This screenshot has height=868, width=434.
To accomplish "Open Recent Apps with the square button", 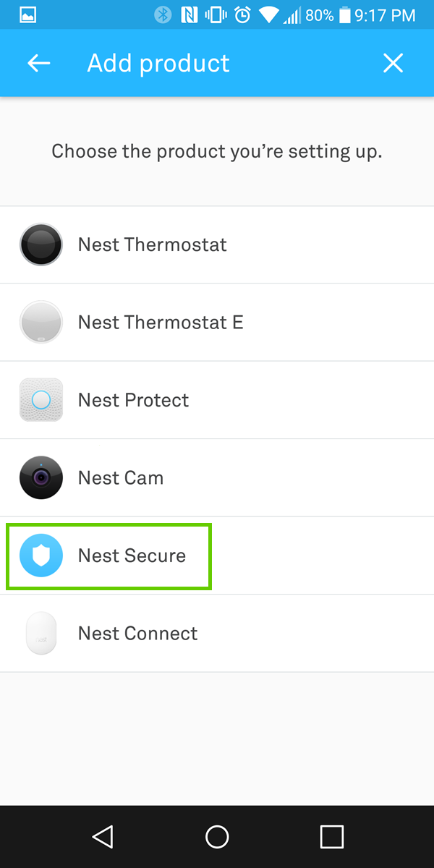I will pos(331,836).
